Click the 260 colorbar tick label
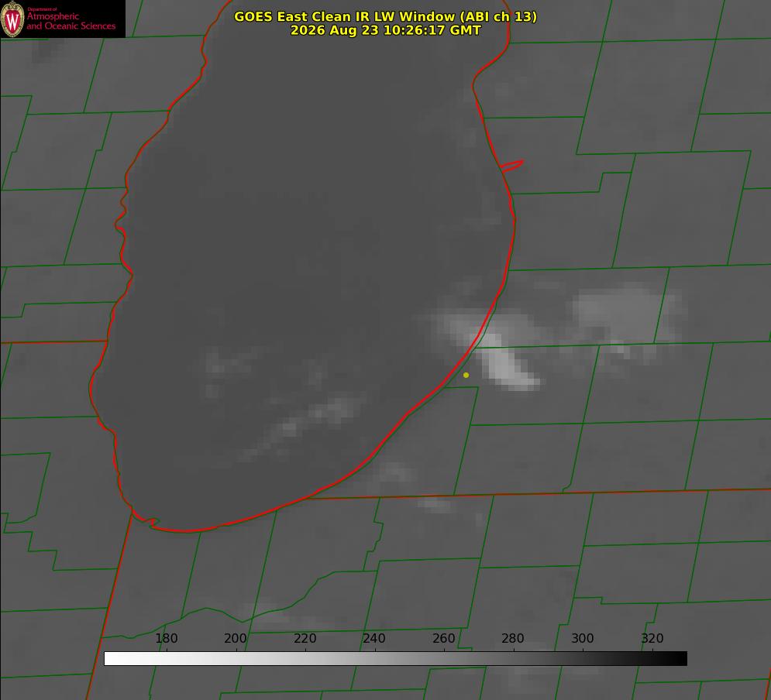 click(x=443, y=638)
